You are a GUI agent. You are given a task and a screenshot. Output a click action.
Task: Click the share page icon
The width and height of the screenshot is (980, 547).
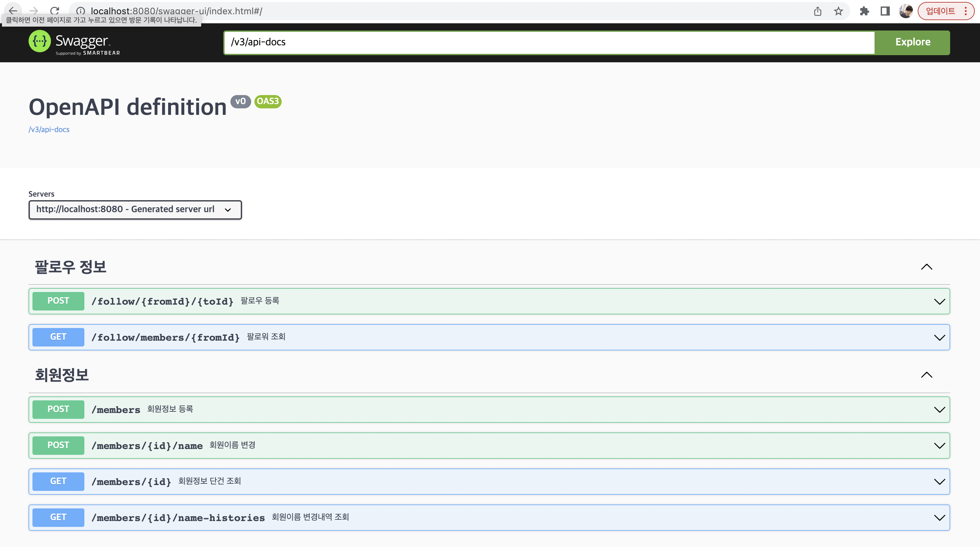(x=817, y=11)
